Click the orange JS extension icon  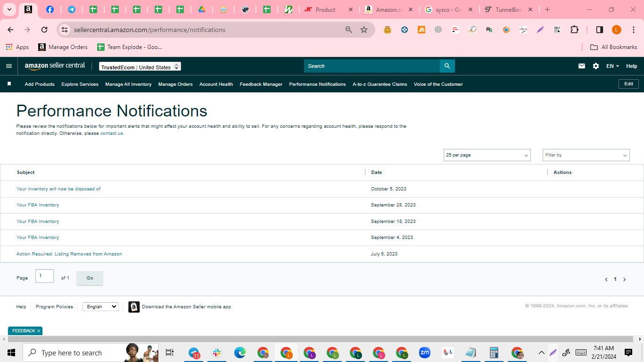click(421, 30)
